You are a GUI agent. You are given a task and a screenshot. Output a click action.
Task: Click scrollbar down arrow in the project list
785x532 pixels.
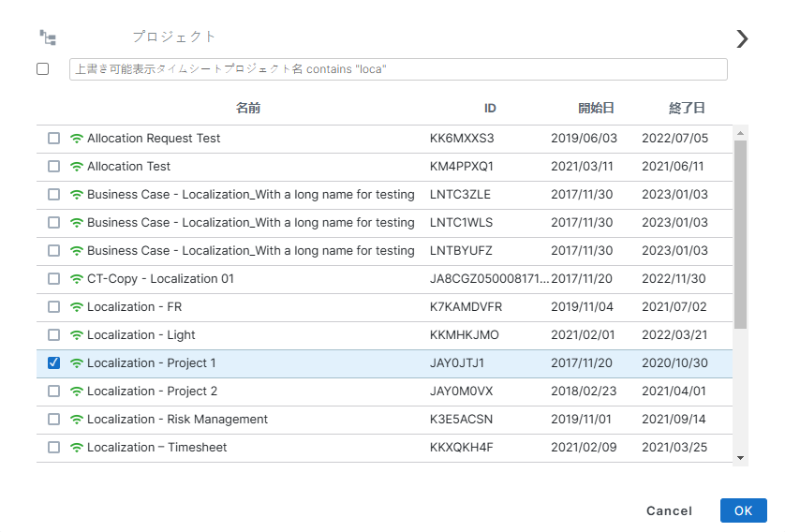[x=740, y=457]
